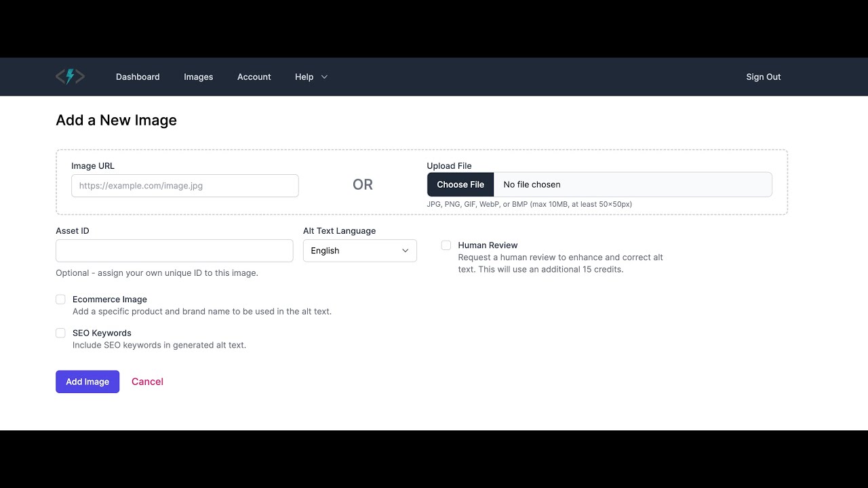Select English from the language selector
Viewport: 868px width, 488px height.
(x=359, y=250)
